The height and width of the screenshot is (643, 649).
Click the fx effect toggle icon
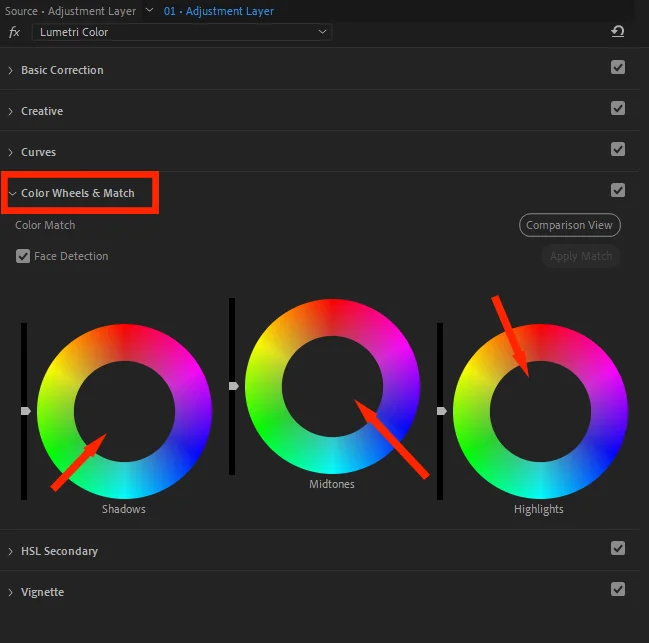[14, 32]
